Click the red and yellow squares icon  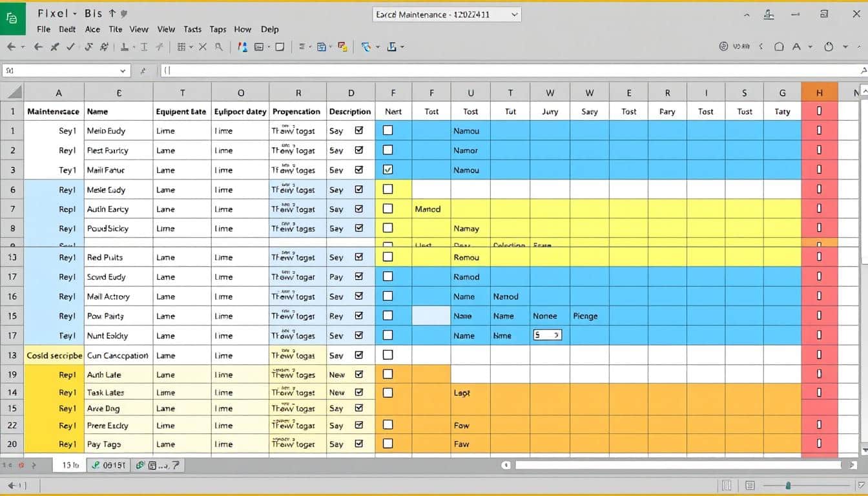(x=342, y=47)
